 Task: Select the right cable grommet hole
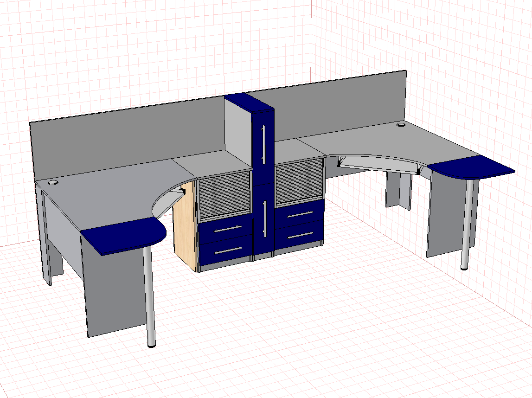tap(401, 125)
